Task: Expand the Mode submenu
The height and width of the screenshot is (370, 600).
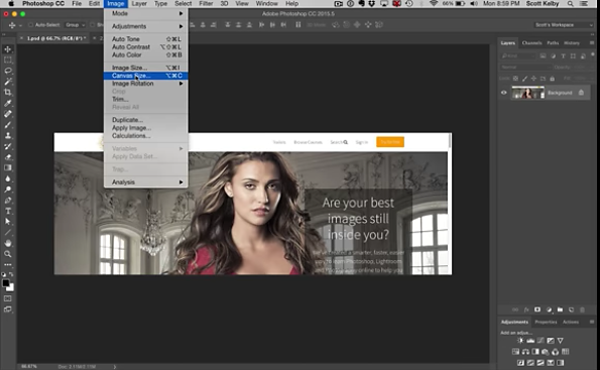Action: pos(146,13)
